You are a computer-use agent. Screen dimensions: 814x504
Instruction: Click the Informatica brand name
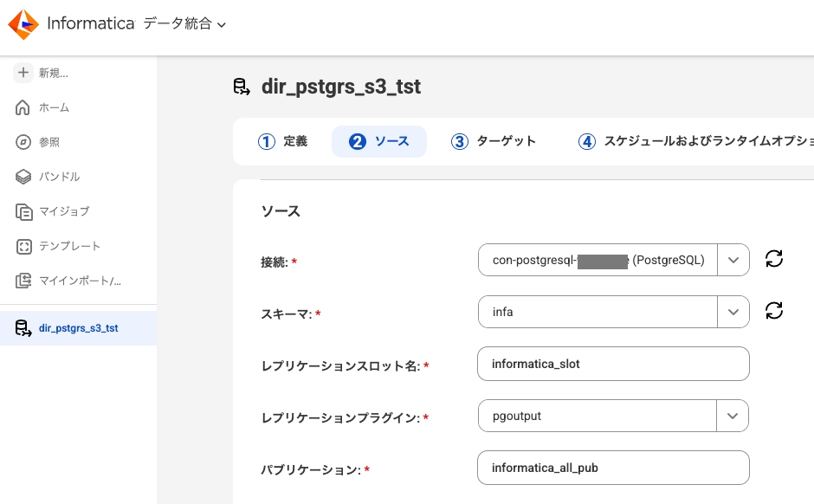click(x=91, y=23)
